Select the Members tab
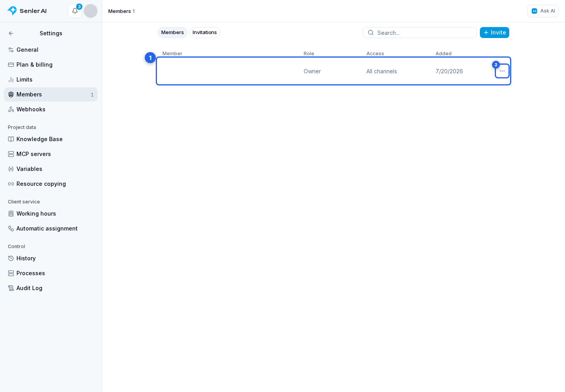The image size is (565, 392). [x=173, y=33]
